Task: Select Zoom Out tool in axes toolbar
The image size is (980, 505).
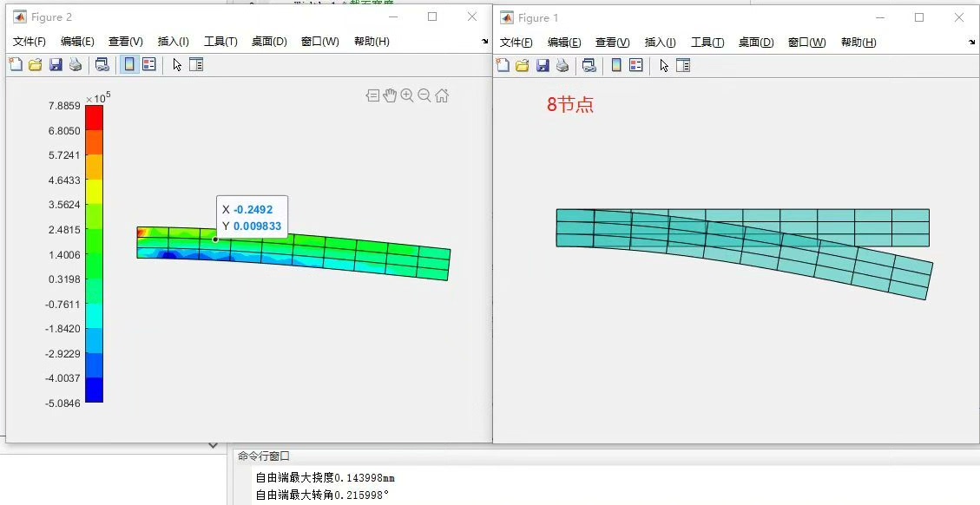Action: 424,95
